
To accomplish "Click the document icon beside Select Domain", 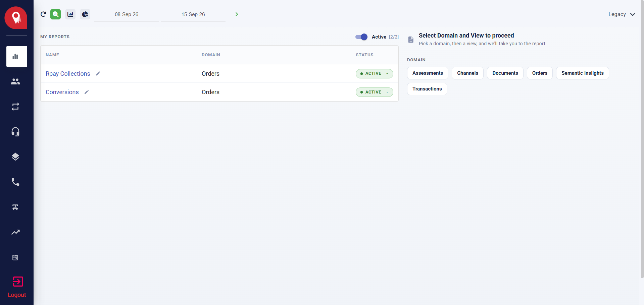I will 411,40.
